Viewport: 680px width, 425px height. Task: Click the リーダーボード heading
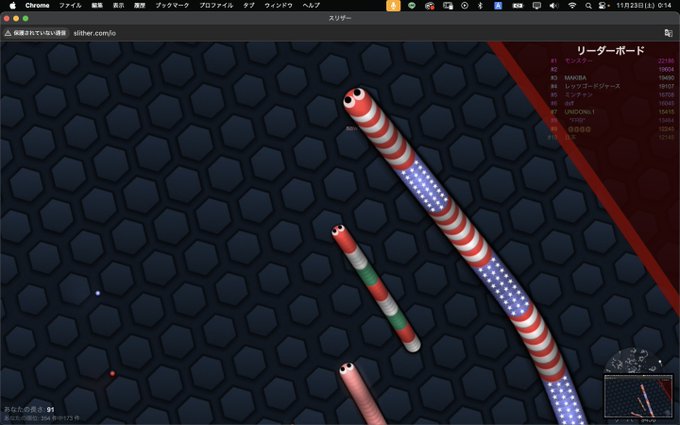[611, 50]
